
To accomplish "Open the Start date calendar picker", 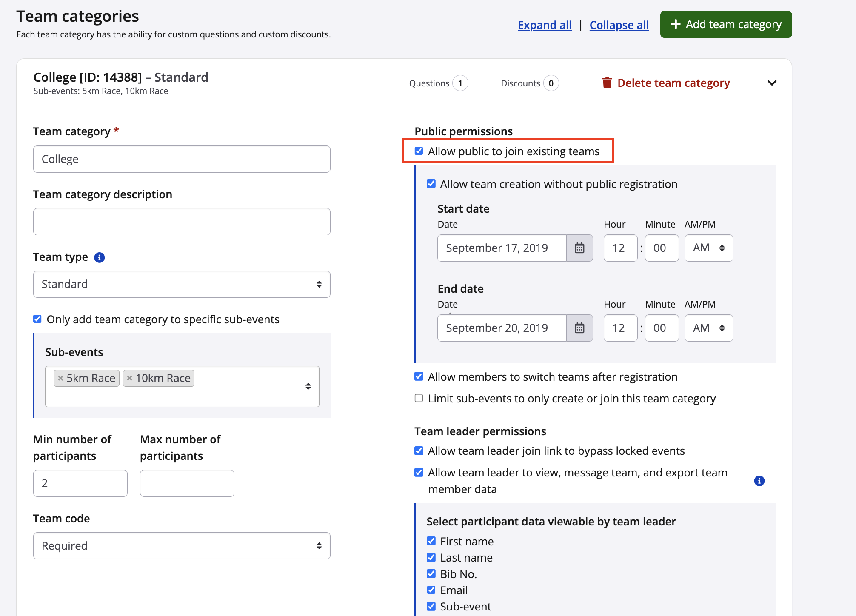I will tap(579, 248).
